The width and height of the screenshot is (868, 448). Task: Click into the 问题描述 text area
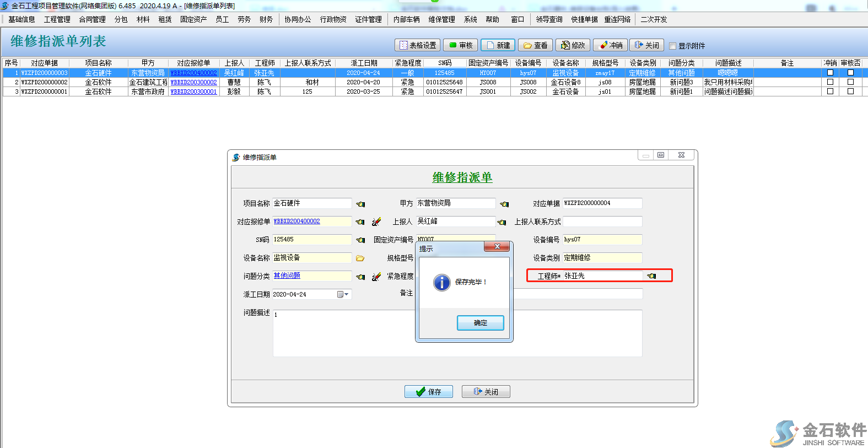342,333
